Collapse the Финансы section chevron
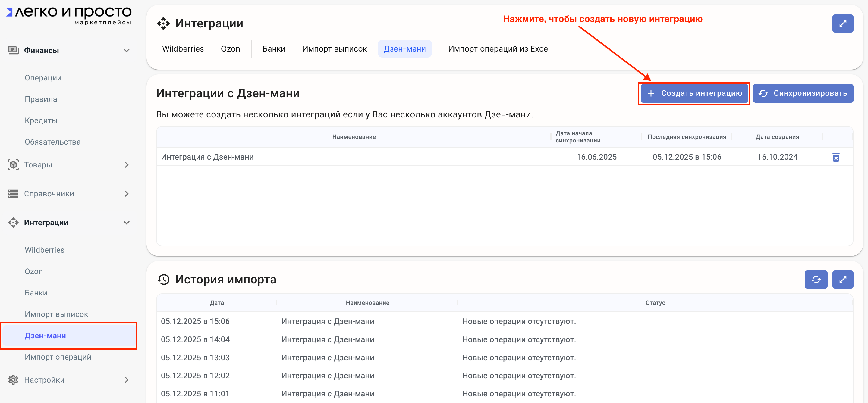This screenshot has width=868, height=403. pyautogui.click(x=126, y=51)
